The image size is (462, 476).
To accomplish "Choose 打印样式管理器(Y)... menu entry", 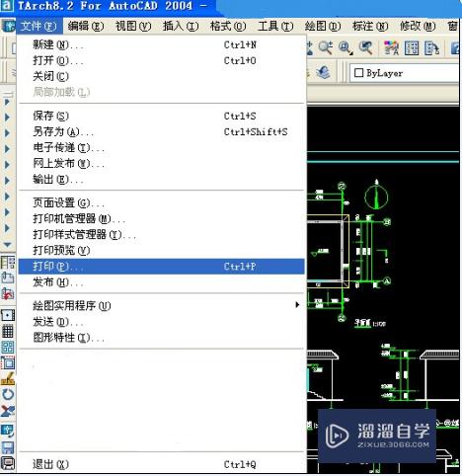I will pos(161,234).
